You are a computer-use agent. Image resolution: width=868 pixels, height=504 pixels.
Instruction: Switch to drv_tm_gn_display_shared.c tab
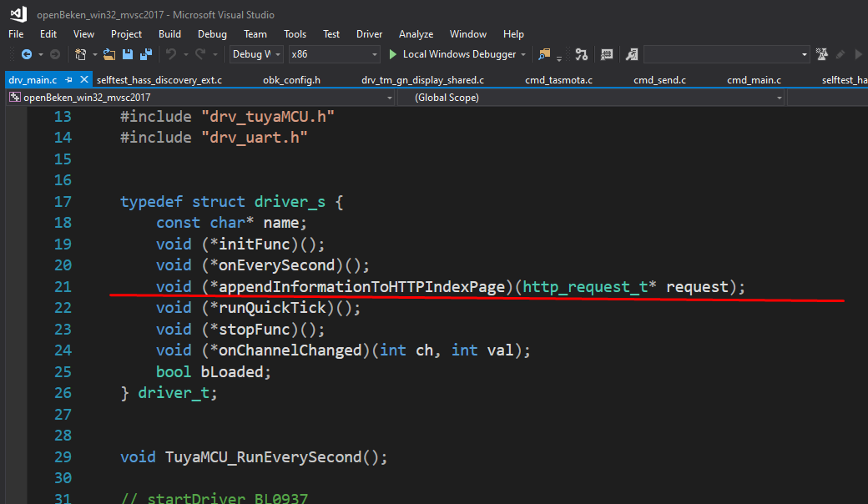(422, 80)
